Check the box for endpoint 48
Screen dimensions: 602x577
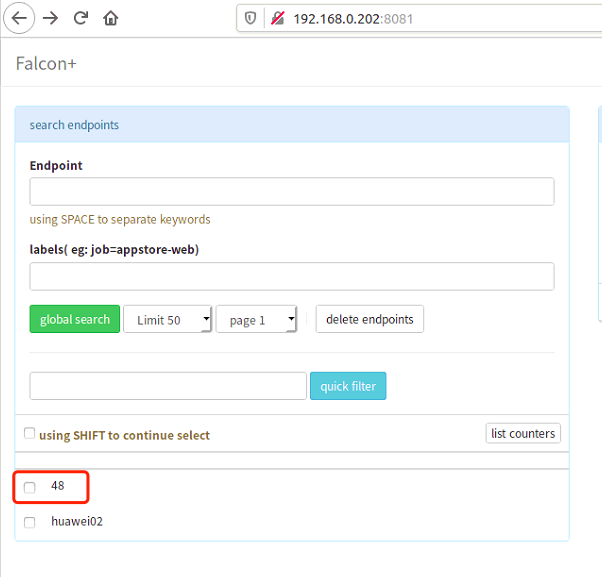(x=30, y=488)
